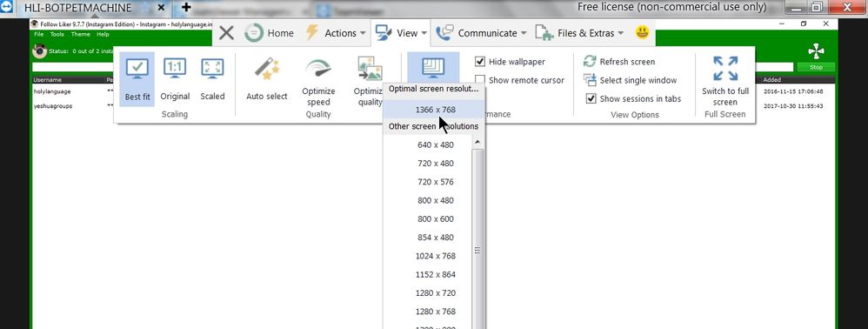Select the Scaled scaling icon
Viewport: 868px width, 329px height.
(212, 69)
